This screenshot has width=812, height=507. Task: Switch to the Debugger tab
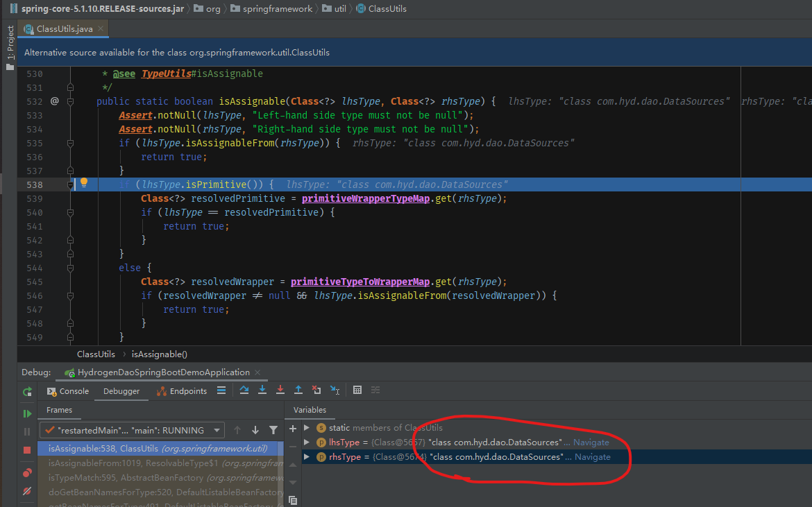pyautogui.click(x=121, y=391)
